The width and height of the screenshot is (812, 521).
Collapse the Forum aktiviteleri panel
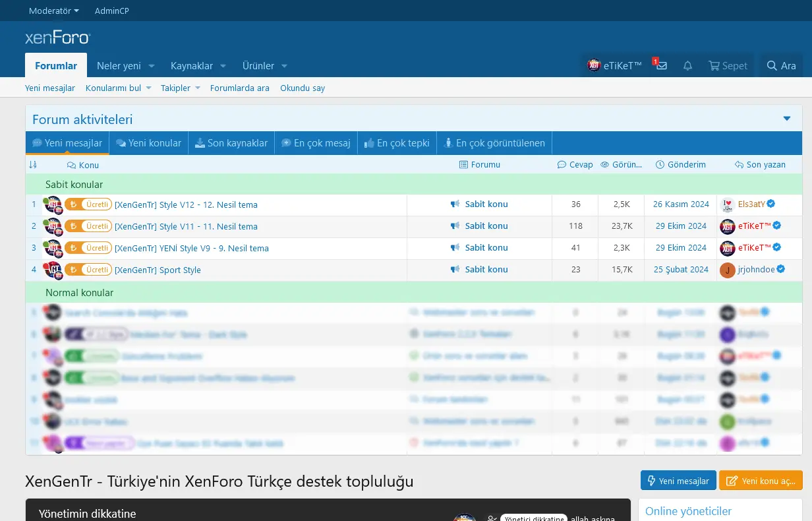pos(786,119)
